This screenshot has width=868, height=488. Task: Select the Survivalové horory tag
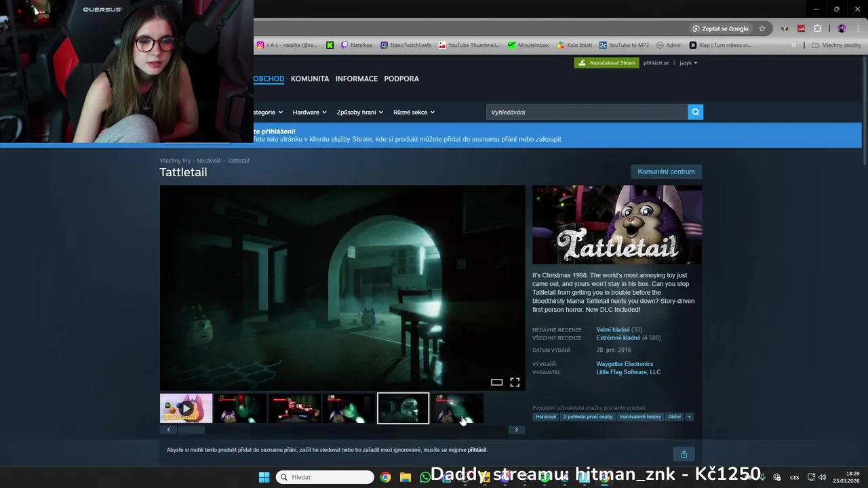coord(639,417)
